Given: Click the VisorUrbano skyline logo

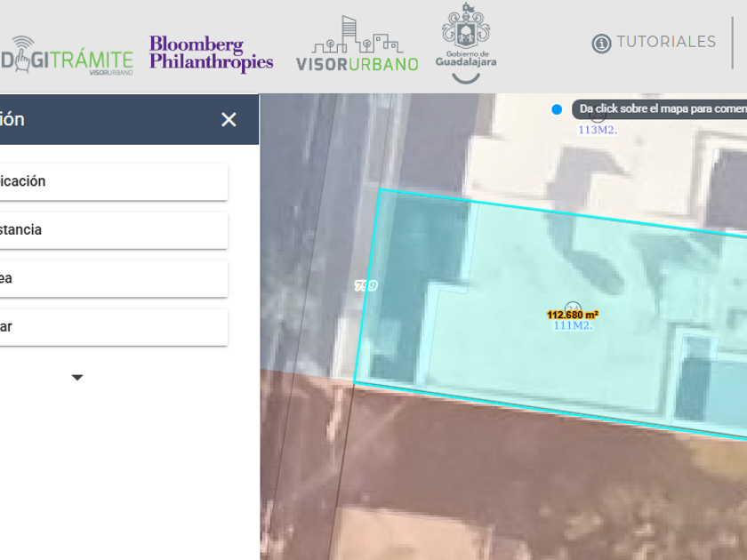Looking at the screenshot, I should (x=357, y=44).
